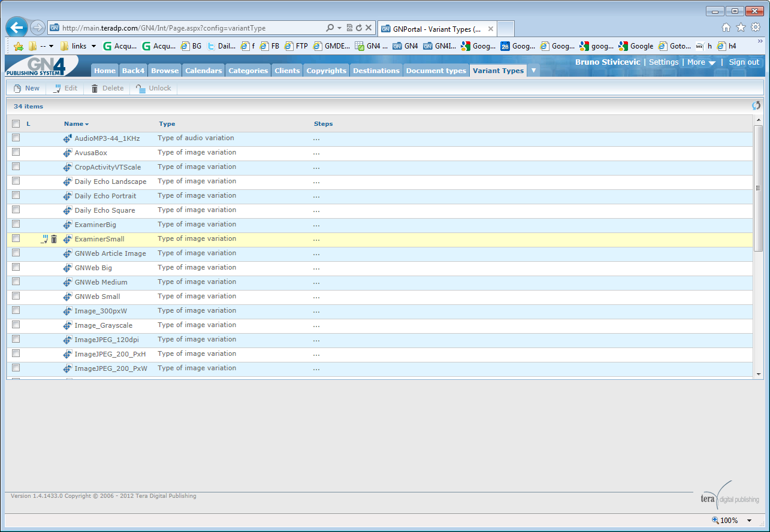Expand the Steps ellipsis for ExaminerBig
Image resolution: width=770 pixels, height=532 pixels.
316,225
